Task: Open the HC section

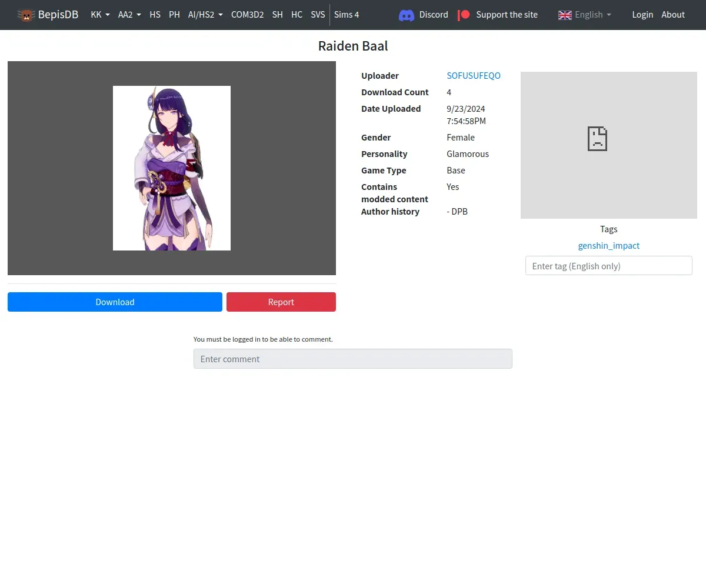Action: pyautogui.click(x=297, y=15)
